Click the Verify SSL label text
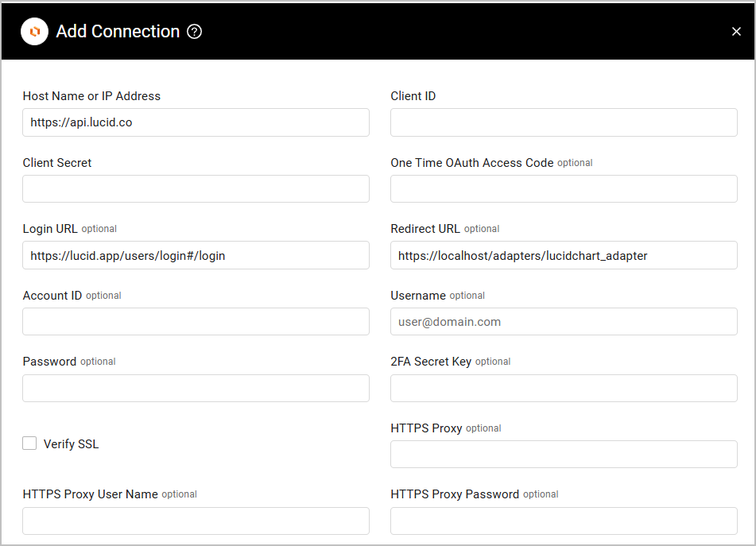Screen dimensions: 756x546 coord(72,444)
